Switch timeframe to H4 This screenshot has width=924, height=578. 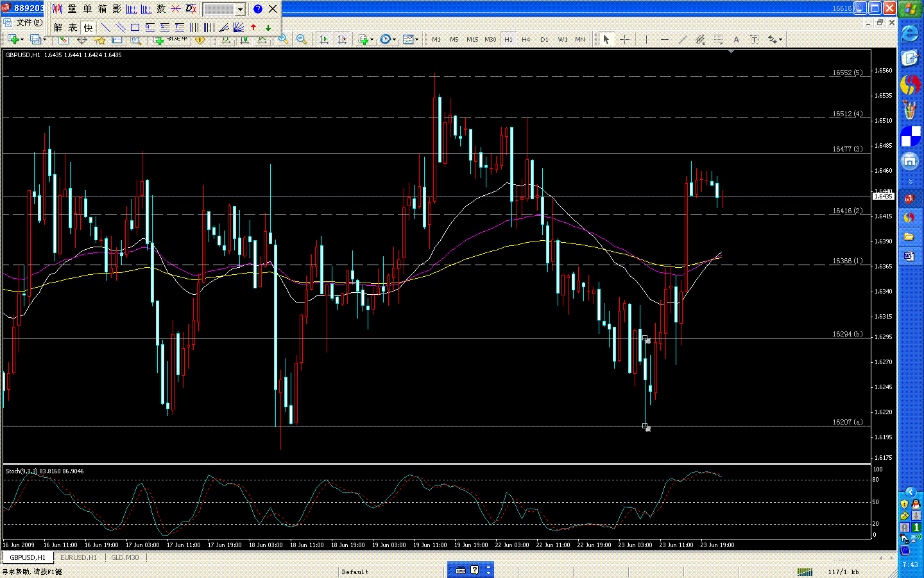526,39
